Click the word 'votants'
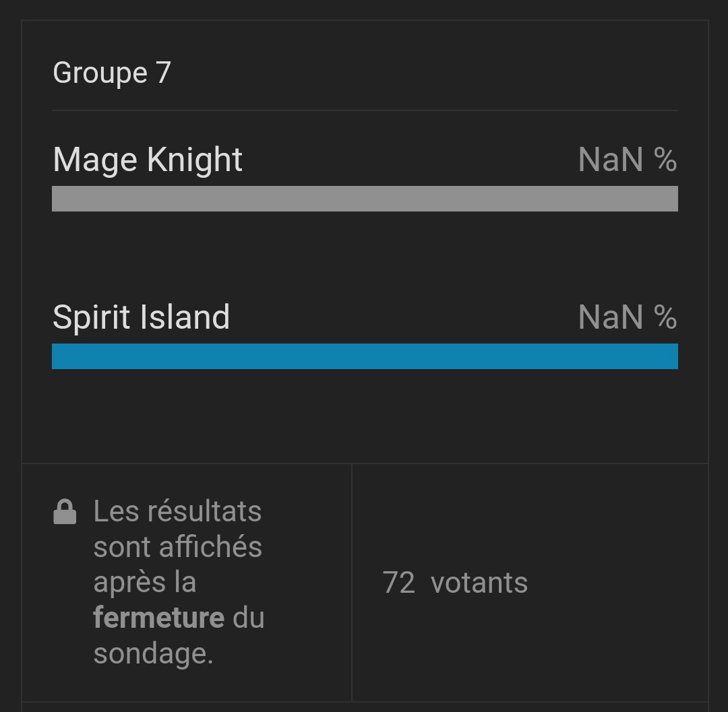 (x=479, y=583)
